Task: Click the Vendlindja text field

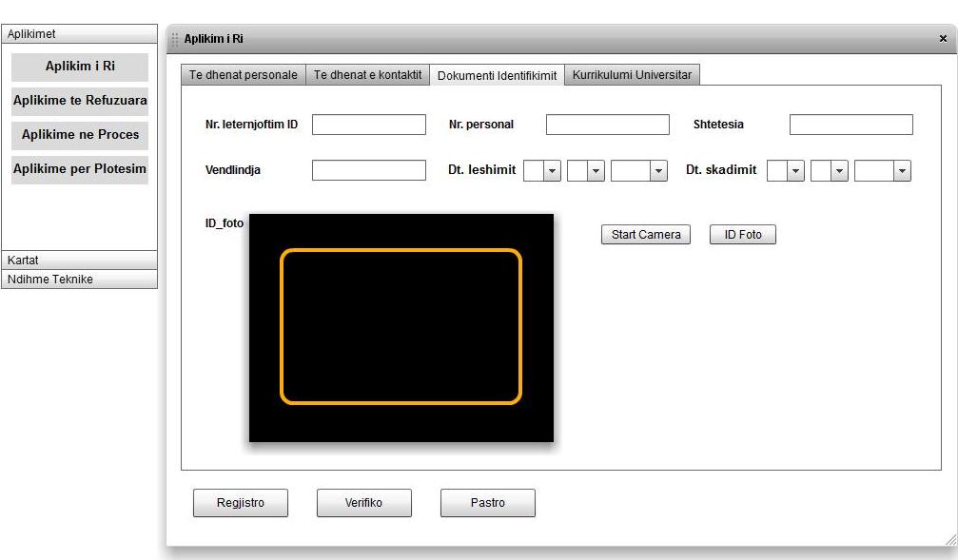Action: pos(368,170)
